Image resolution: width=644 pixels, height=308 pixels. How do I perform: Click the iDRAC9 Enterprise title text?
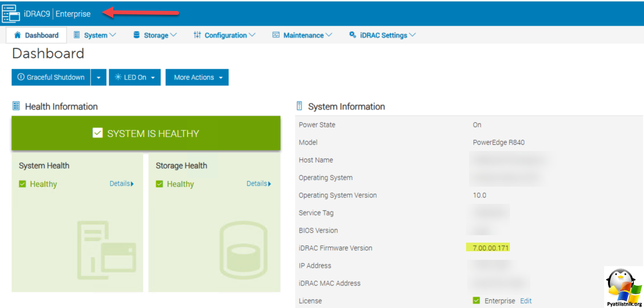57,14
